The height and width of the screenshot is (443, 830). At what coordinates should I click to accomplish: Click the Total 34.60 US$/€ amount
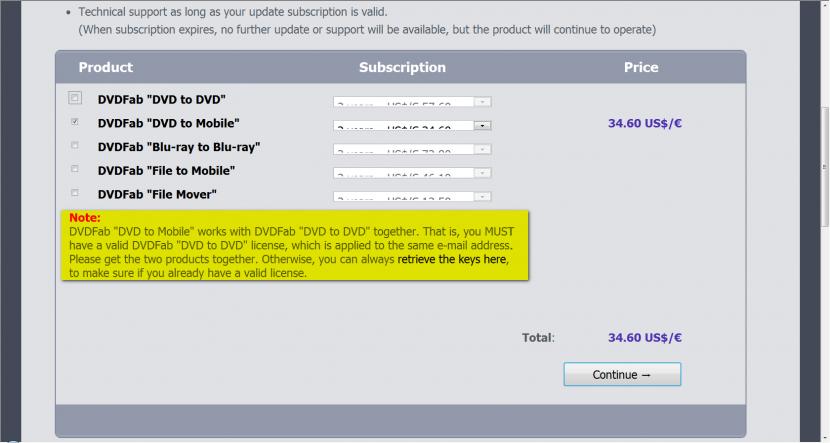coord(645,338)
